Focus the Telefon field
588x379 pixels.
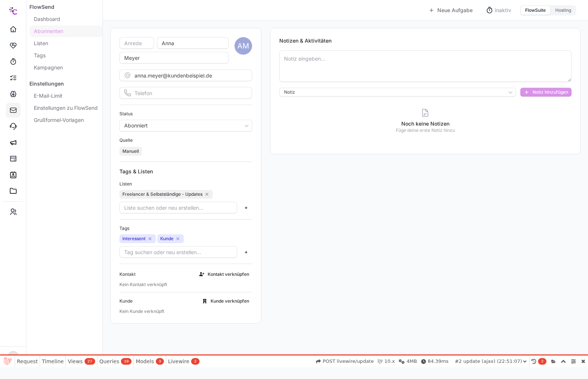[x=186, y=93]
